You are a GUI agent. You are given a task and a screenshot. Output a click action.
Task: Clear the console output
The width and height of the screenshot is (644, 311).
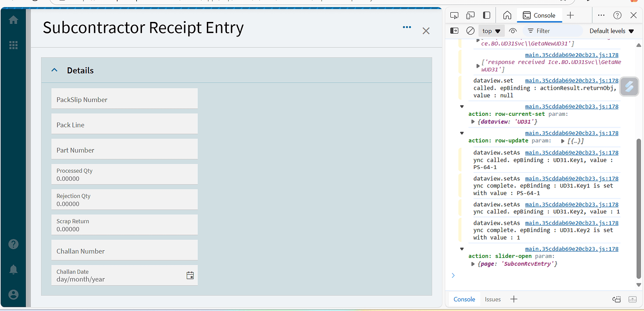(469, 30)
